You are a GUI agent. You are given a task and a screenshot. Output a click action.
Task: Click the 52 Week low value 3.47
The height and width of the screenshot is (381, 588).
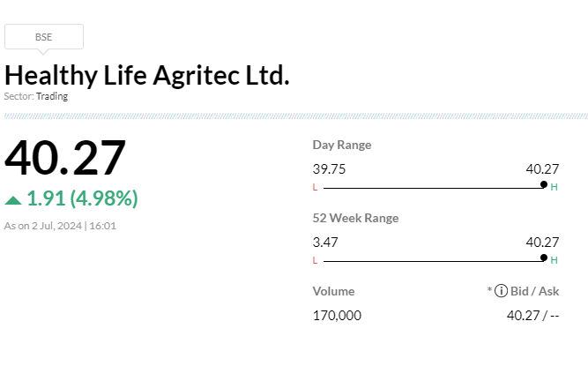point(325,242)
